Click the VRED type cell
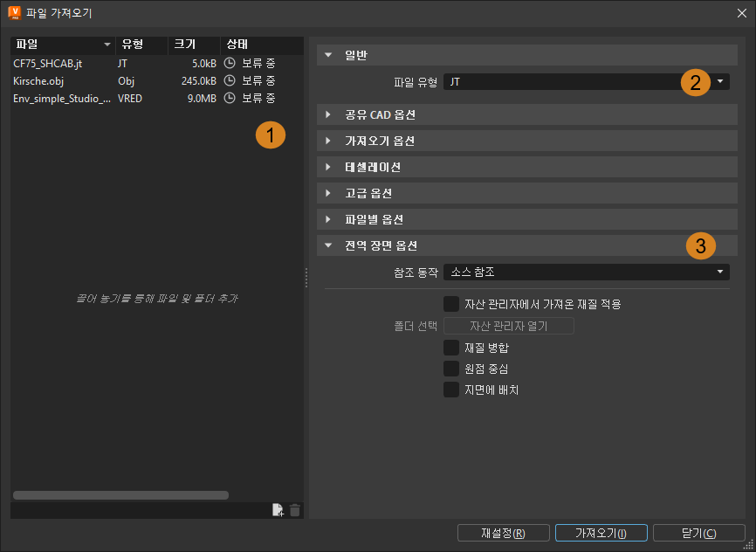Screen dimensions: 756x552 (x=130, y=98)
